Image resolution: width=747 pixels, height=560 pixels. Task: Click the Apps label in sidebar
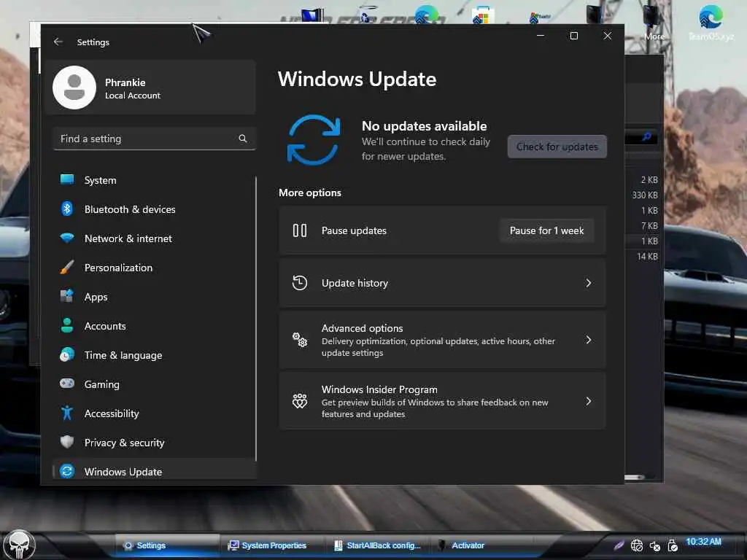coord(96,297)
